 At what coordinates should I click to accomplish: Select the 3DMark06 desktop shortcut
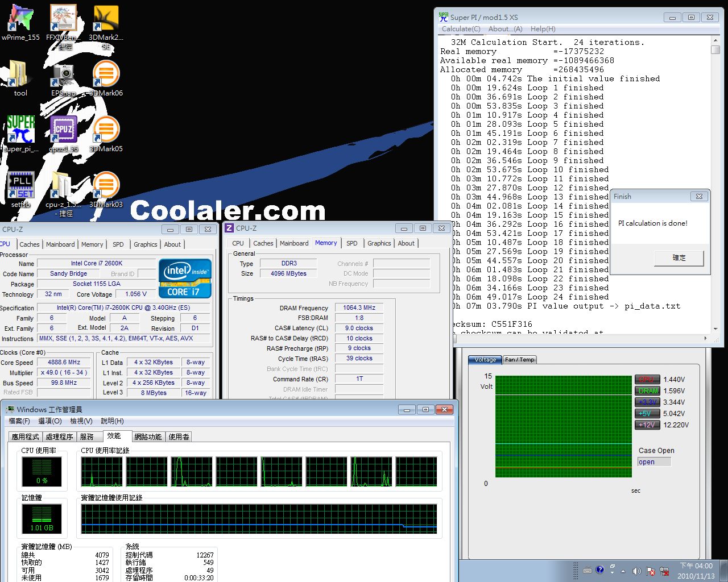pos(106,78)
